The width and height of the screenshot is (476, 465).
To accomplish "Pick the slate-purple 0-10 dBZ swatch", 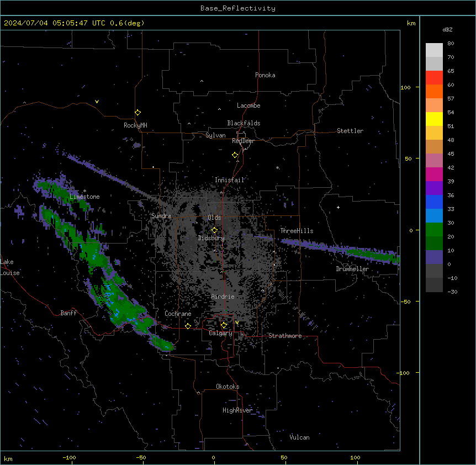I will pos(434,257).
